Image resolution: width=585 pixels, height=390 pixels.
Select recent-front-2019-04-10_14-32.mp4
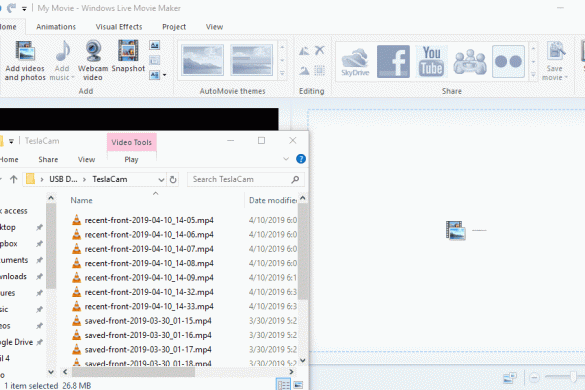[x=149, y=292]
